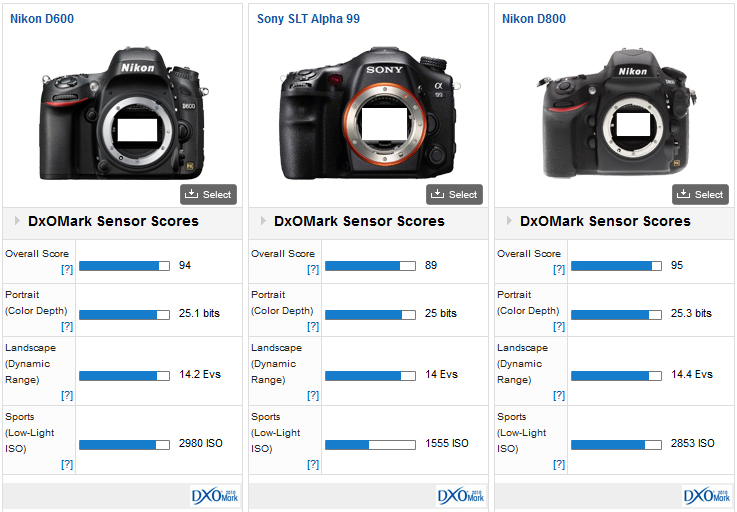Click the Nikon D800 camera image
Viewport: 737px width, 512px height.
(616, 113)
